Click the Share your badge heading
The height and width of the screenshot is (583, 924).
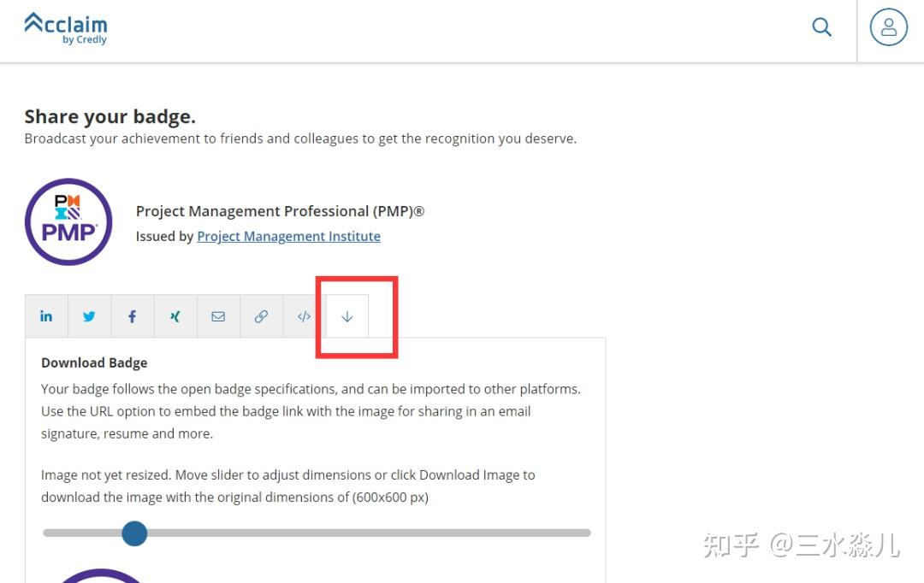(x=110, y=116)
